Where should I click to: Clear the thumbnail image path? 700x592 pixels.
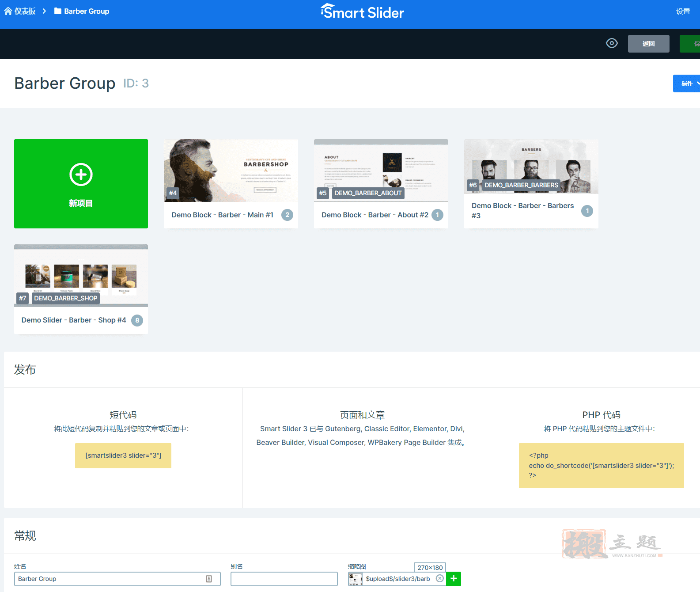pyautogui.click(x=440, y=579)
